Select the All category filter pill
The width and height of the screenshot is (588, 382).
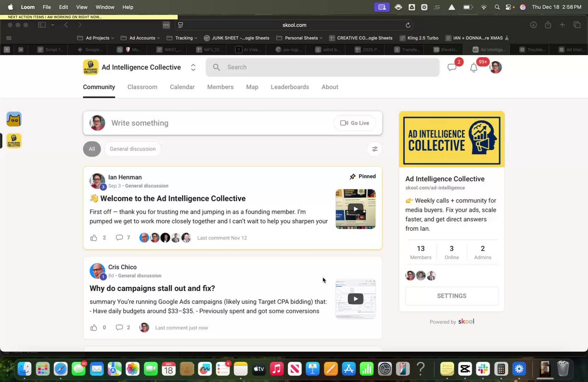coord(92,149)
